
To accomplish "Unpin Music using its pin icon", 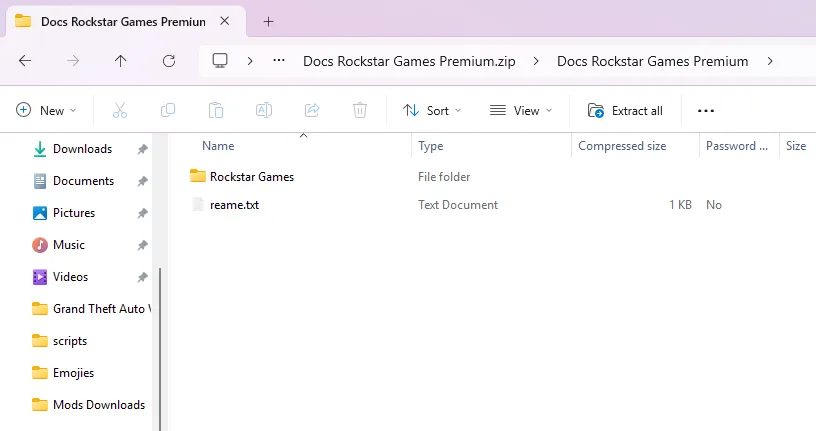I will (x=142, y=245).
